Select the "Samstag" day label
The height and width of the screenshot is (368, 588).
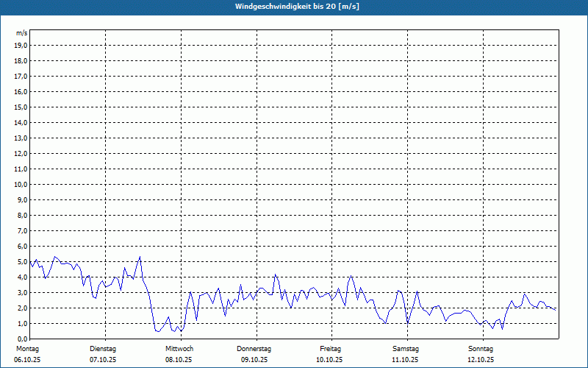[x=406, y=348]
